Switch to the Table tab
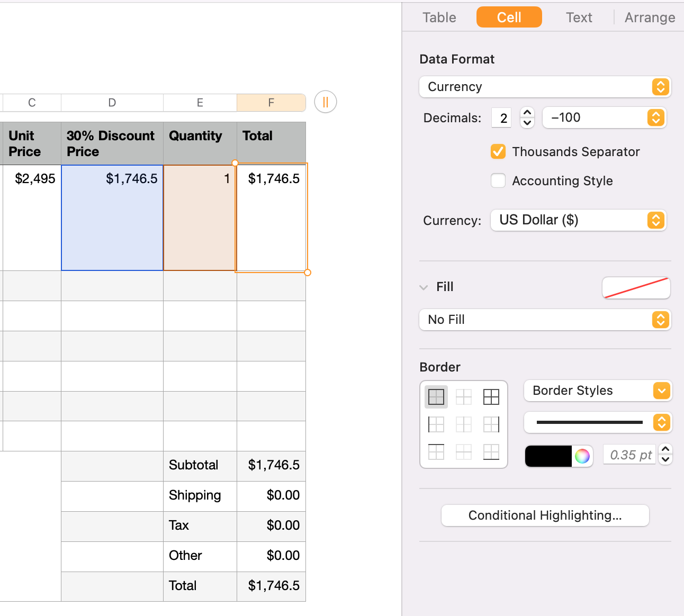The image size is (684, 616). click(x=439, y=17)
